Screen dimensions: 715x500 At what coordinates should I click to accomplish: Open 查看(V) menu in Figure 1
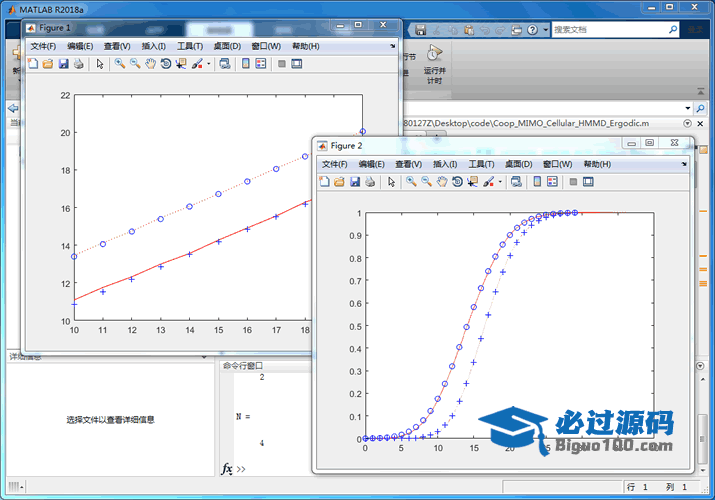(117, 46)
